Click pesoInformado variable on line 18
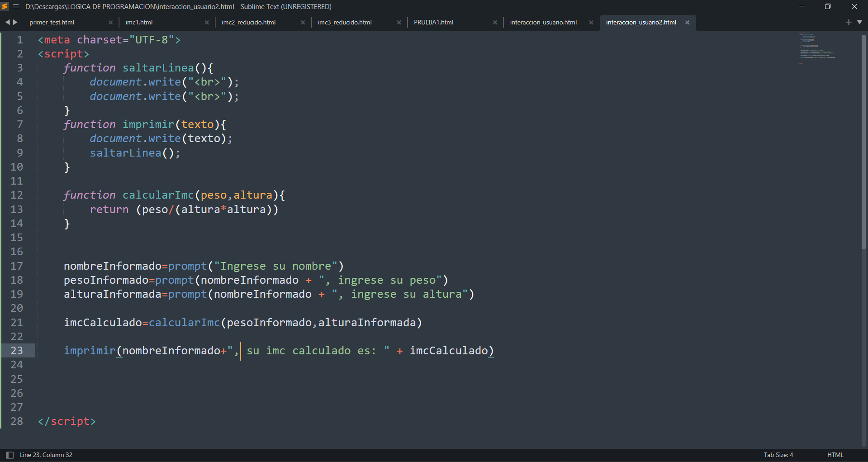 point(106,280)
